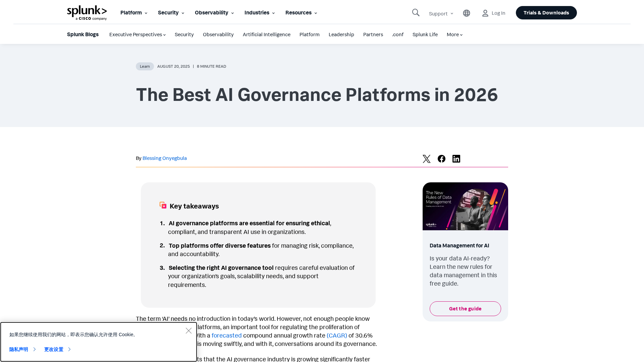Open the globe language selector
This screenshot has height=362, width=644.
[467, 13]
